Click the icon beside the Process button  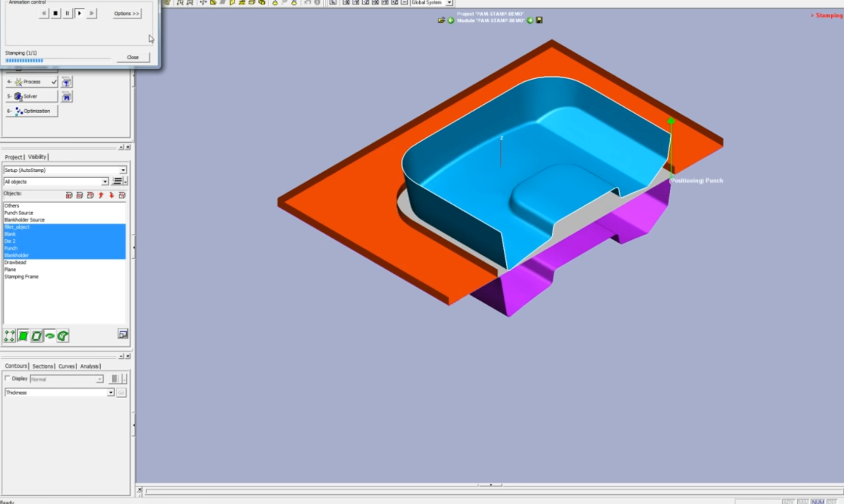(66, 82)
